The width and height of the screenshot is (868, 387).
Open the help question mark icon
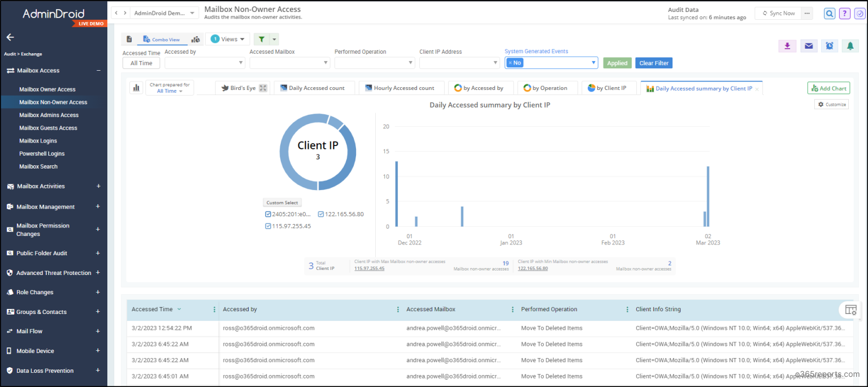click(x=845, y=14)
